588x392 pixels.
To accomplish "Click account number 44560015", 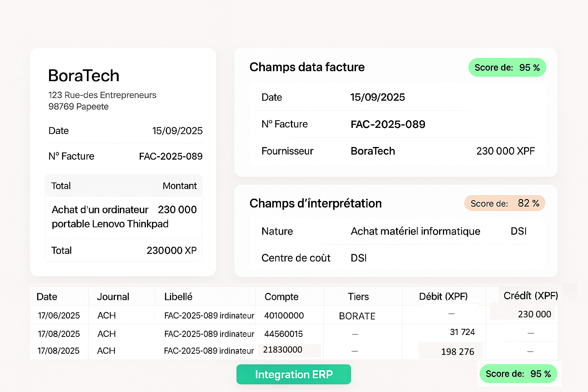I will 283,334.
